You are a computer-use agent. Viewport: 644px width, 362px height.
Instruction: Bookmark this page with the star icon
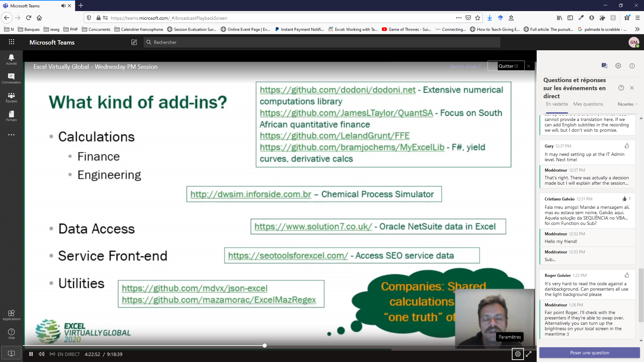pos(478,18)
